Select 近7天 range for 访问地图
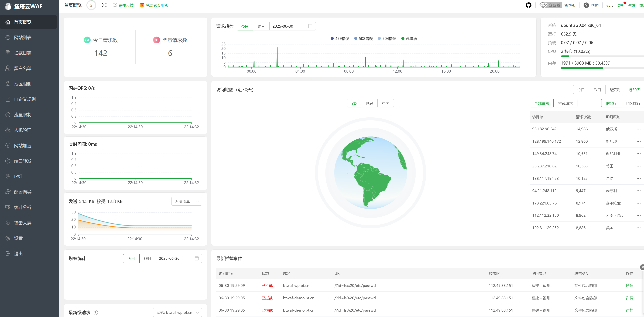Viewport: 644px width, 317px height. (x=615, y=90)
